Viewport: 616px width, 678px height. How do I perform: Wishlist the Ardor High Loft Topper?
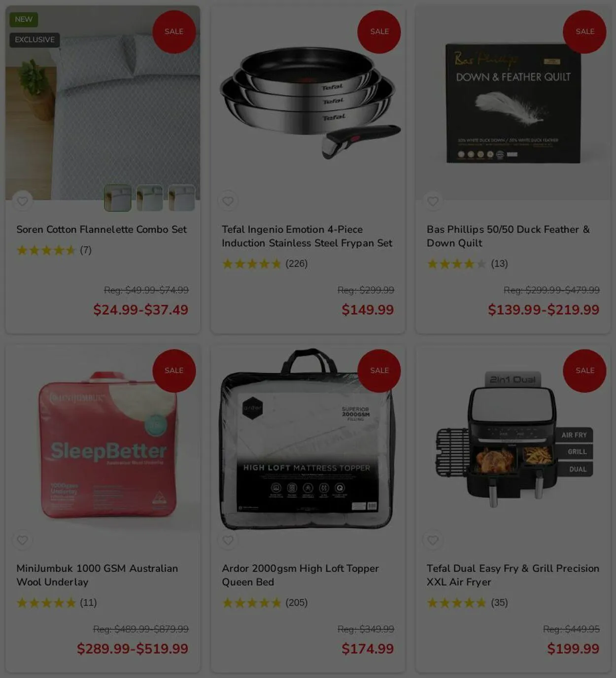228,540
